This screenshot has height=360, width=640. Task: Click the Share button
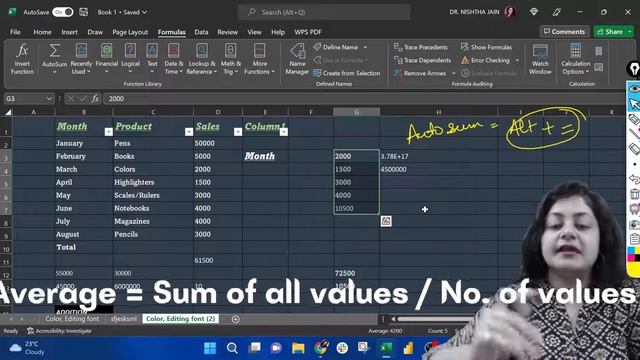[x=610, y=31]
